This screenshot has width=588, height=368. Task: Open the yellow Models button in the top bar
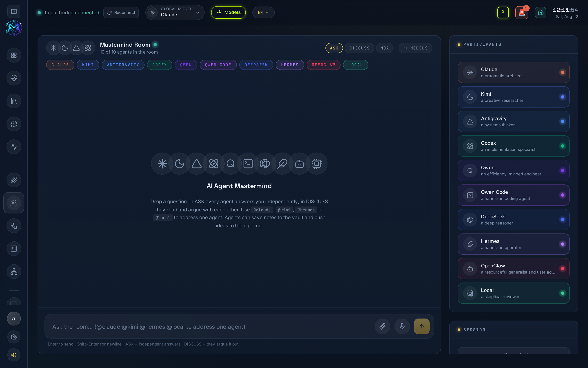[228, 12]
